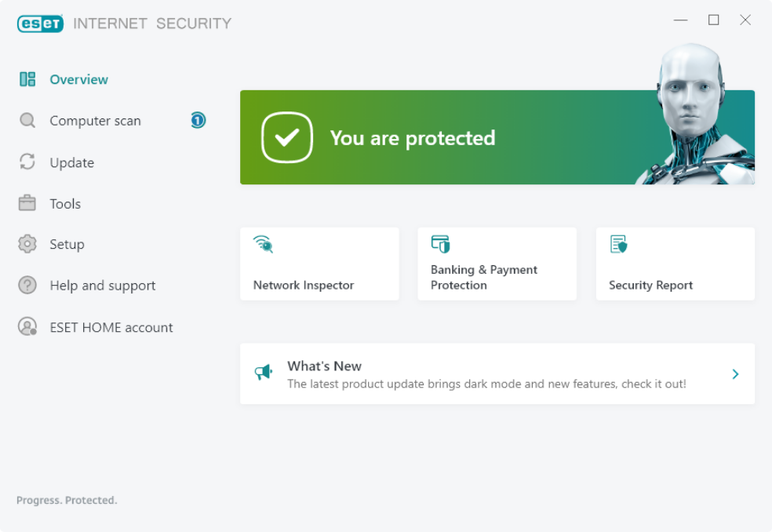
Task: Minimize the ESET Internet Security window
Action: 680,20
